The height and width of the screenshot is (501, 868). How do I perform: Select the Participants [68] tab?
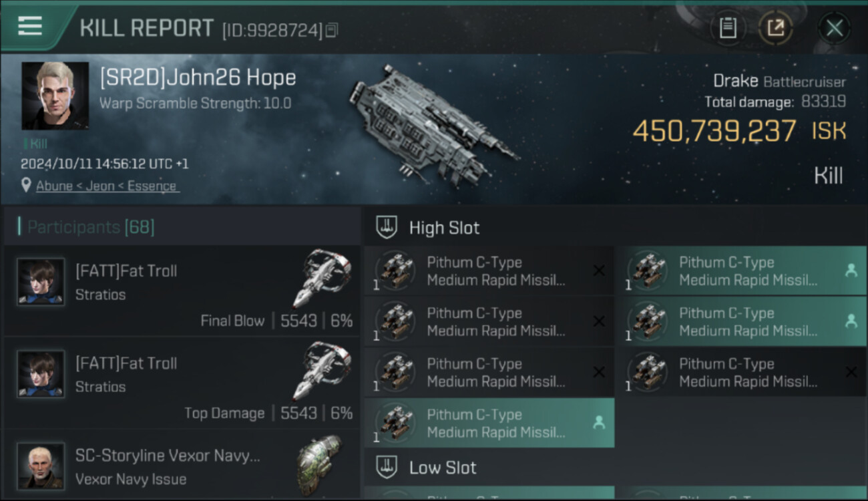pos(91,227)
